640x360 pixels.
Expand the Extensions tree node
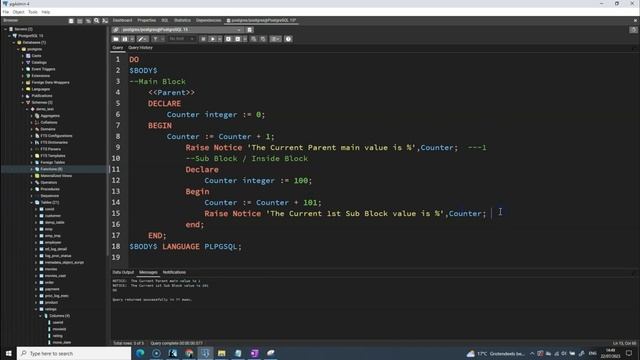coord(23,76)
